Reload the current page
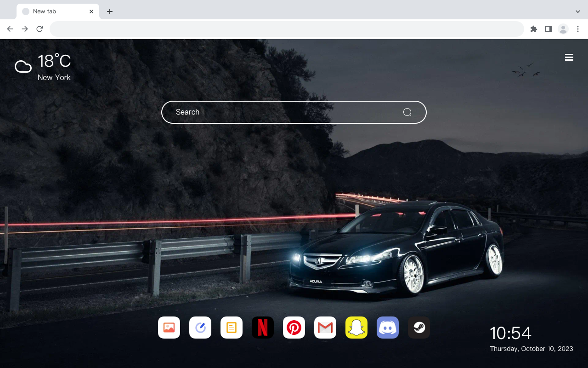This screenshot has height=368, width=588. click(40, 29)
